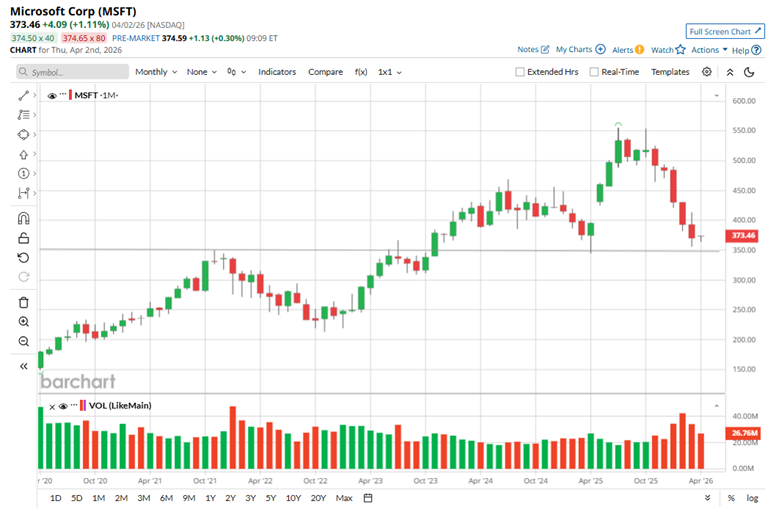Open the 1x1 grid layout dropdown
Screen dimensions: 779x523
coord(390,72)
